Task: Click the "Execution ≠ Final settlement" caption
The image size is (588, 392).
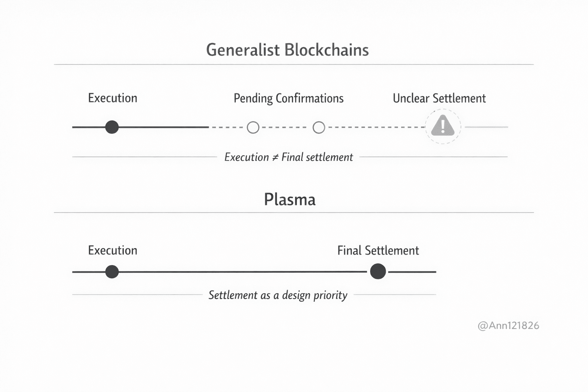Action: click(288, 157)
